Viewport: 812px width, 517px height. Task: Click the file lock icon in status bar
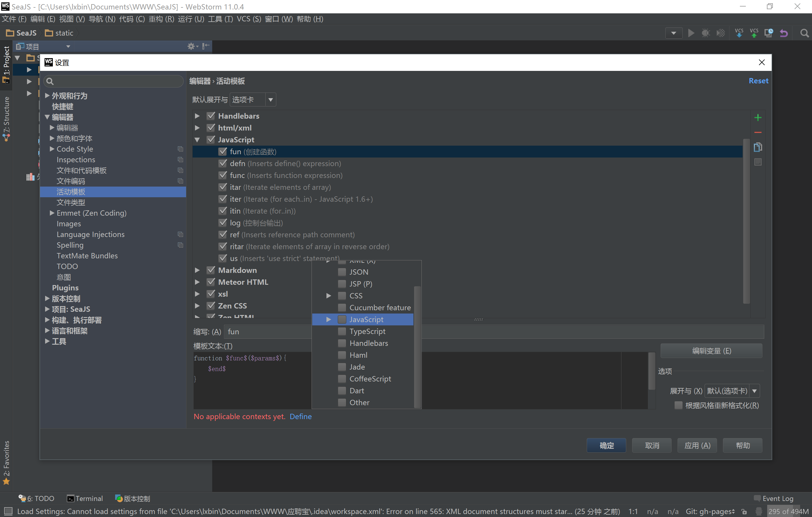pyautogui.click(x=743, y=511)
